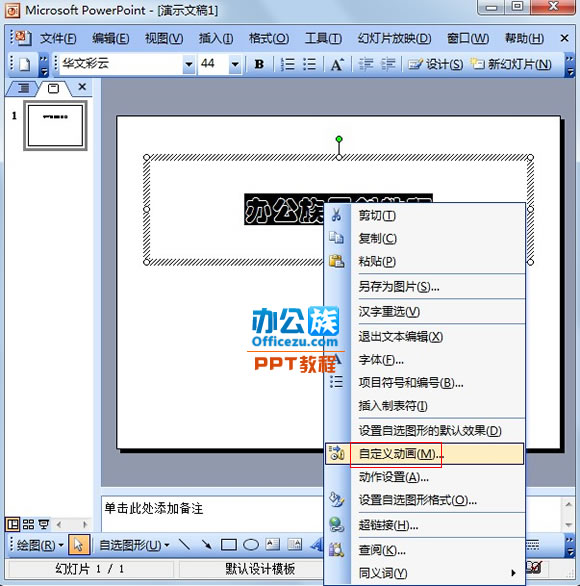580x586 pixels.
Task: Select the Arrow drawing tool
Action: point(206,545)
